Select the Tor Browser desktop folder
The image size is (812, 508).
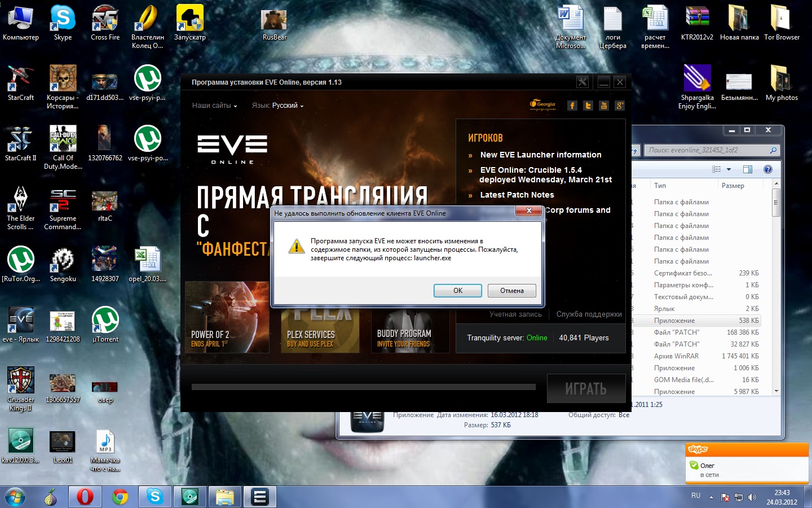coord(782,24)
